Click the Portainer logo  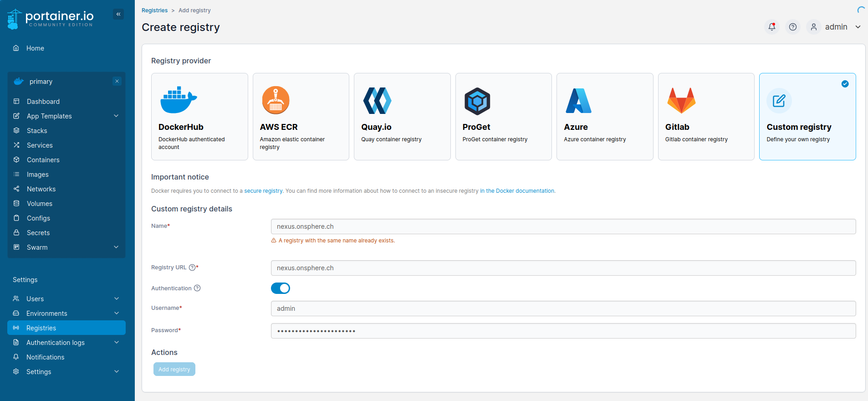coord(51,19)
